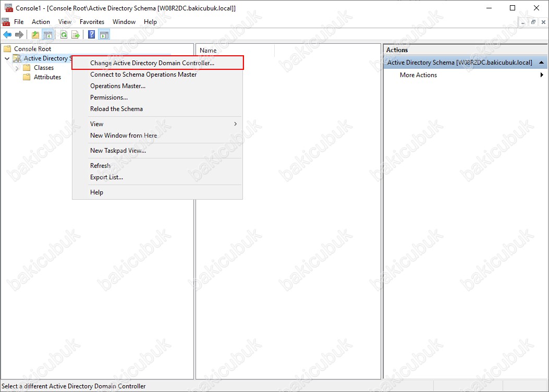This screenshot has height=392, width=549.
Task: Close the inner MDI console window
Action: coord(543,22)
